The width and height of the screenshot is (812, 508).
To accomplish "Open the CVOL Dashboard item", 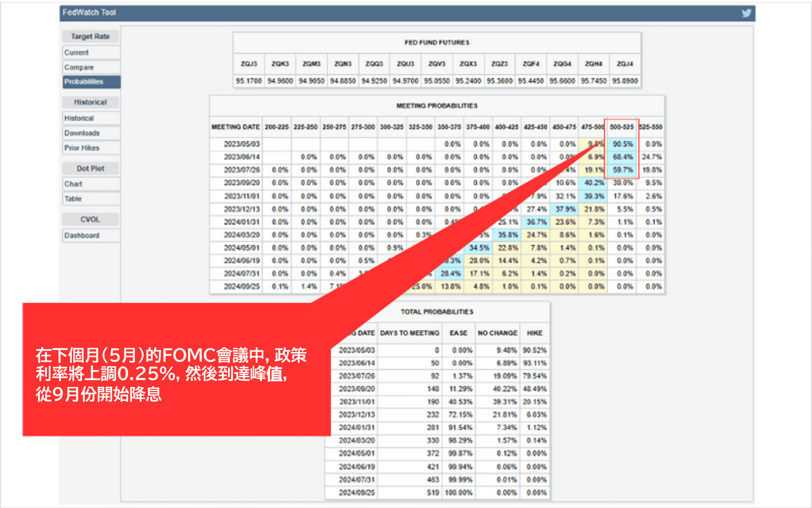I will click(x=91, y=235).
